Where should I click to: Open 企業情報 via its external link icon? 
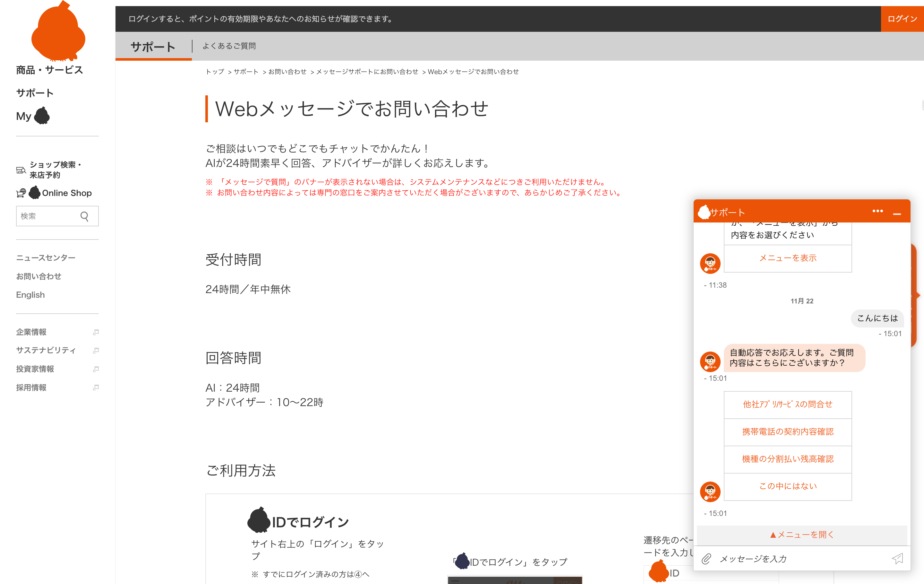[x=96, y=332]
